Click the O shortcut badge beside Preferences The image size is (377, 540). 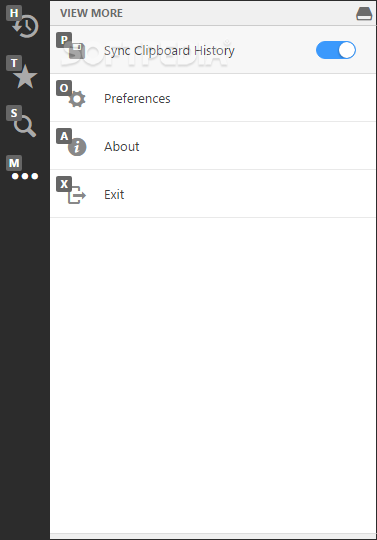pyautogui.click(x=64, y=88)
